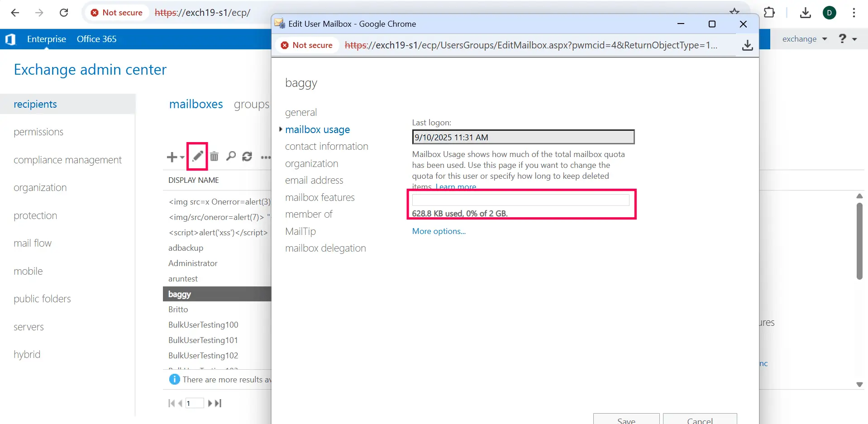Open contact information section
Viewport: 868px width, 424px height.
327,146
